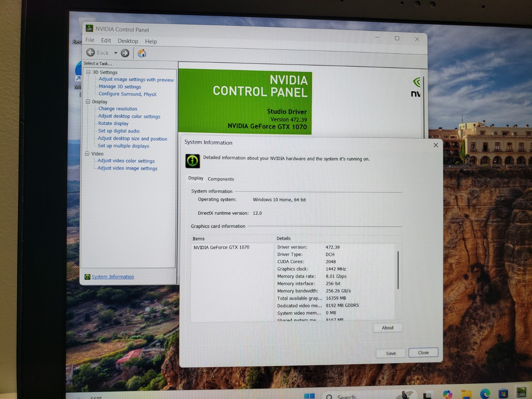Image resolution: width=532 pixels, height=399 pixels.
Task: Click the 3D Settings category label
Action: (x=105, y=72)
